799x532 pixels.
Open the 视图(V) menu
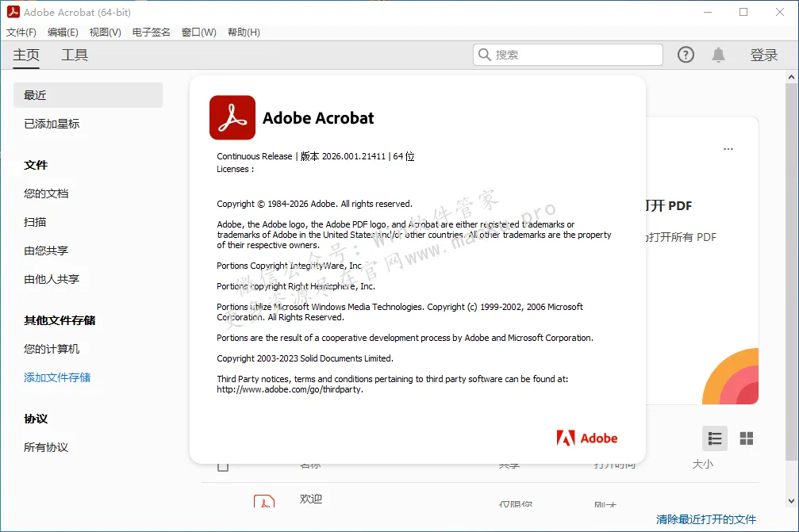pyautogui.click(x=105, y=32)
